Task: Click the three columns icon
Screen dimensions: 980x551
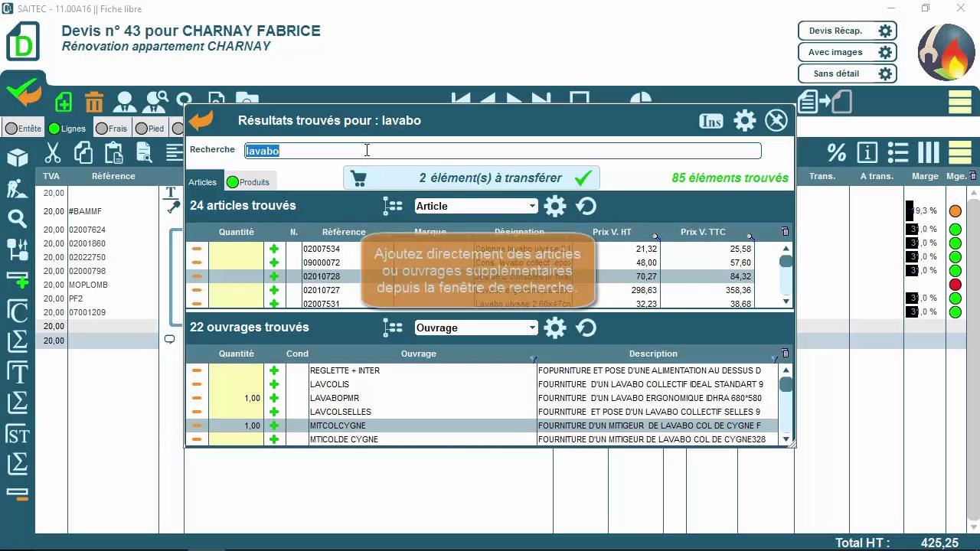Action: 929,152
